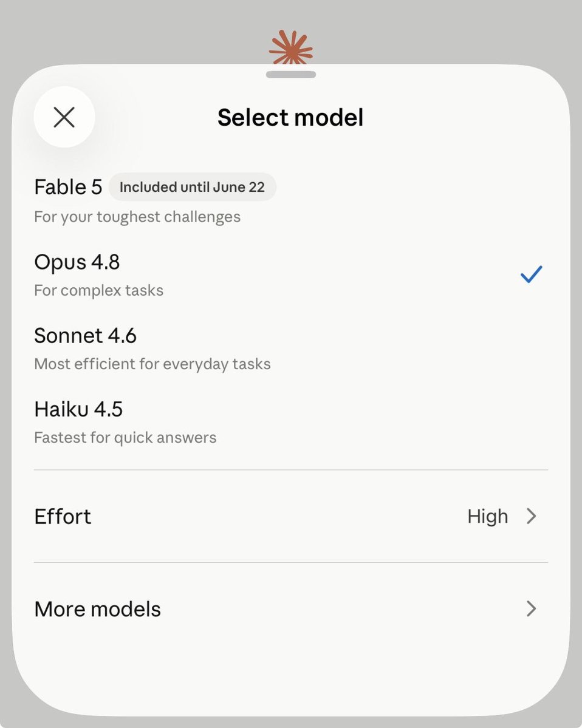The image size is (582, 728).
Task: Tap the blue checkmark beside Opus 4.8
Action: point(532,274)
